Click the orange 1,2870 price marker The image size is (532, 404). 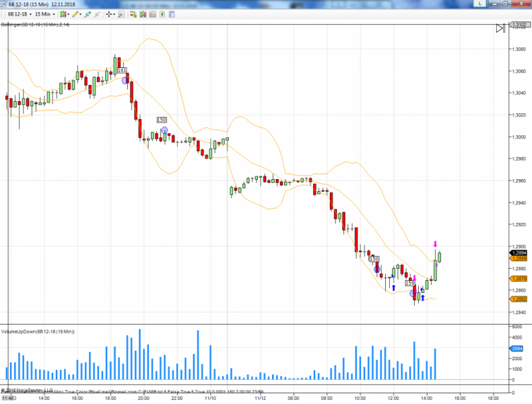pyautogui.click(x=519, y=279)
